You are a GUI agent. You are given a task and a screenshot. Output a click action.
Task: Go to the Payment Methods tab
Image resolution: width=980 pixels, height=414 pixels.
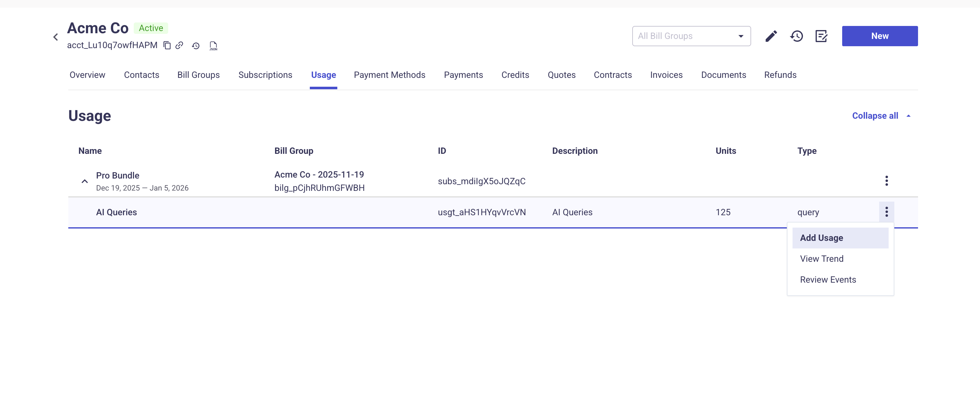pyautogui.click(x=389, y=75)
